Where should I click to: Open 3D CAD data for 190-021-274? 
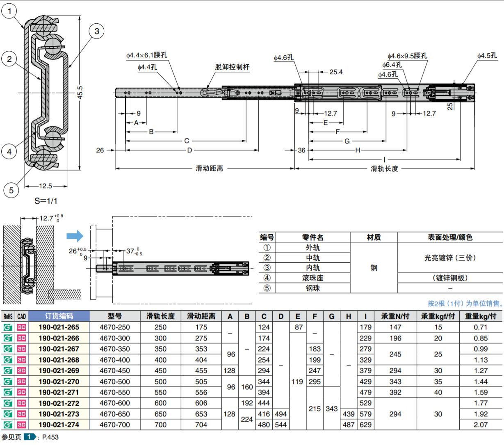21,425
